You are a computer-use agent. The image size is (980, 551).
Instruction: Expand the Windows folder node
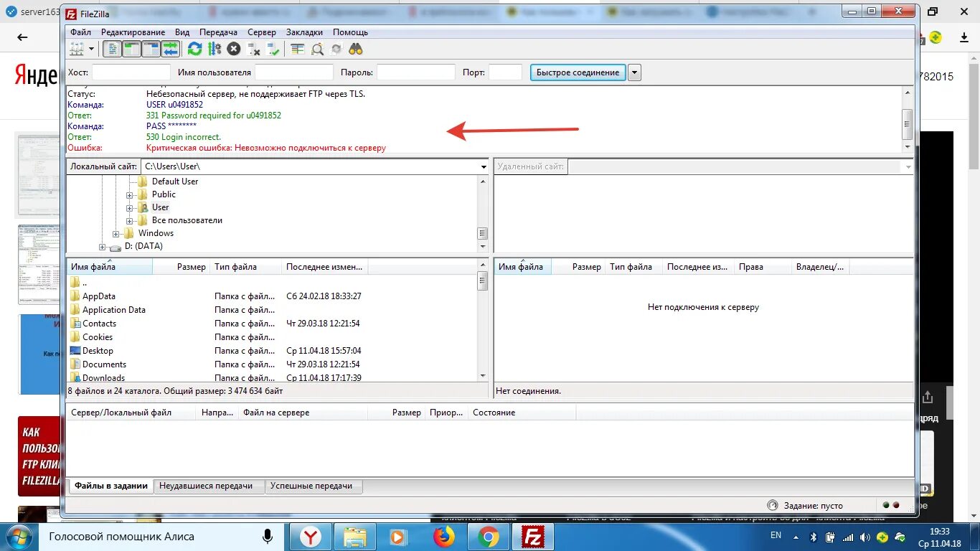tap(116, 234)
